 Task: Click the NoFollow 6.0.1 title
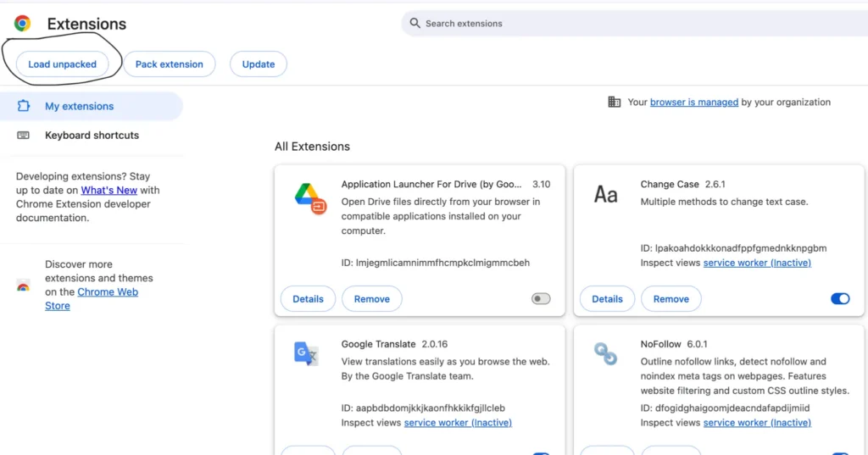(674, 344)
